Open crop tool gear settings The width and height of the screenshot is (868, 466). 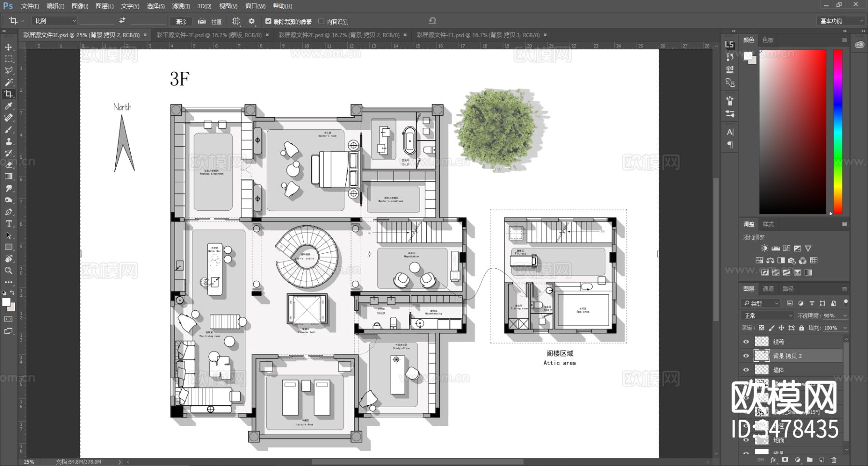251,21
